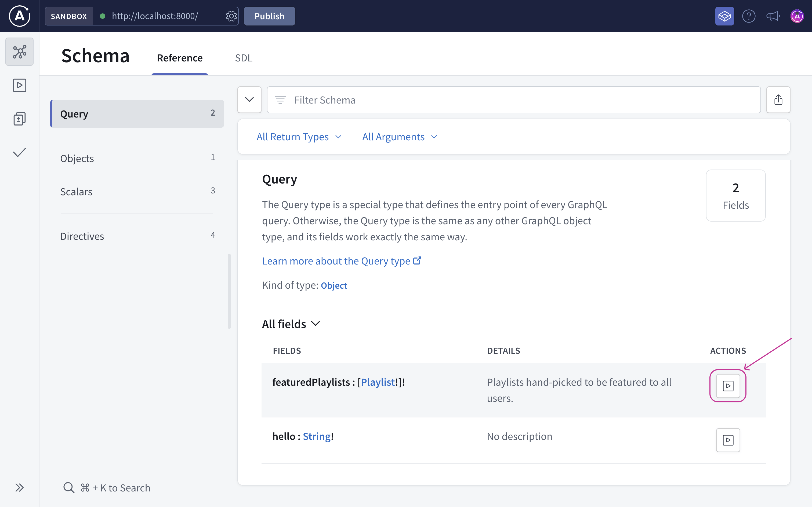Select the Schema icon in left sidebar
Screen dimensions: 812x507
point(19,52)
